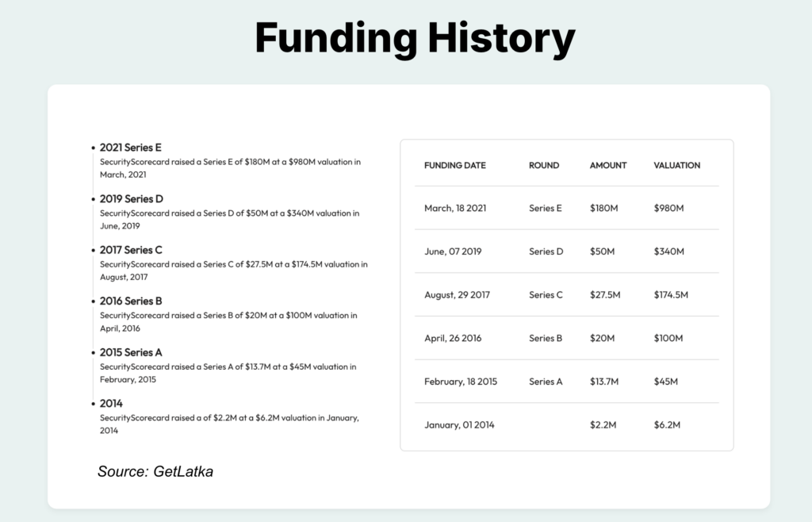812x522 pixels.
Task: Select the January, 01 2014 date cell
Action: point(459,424)
